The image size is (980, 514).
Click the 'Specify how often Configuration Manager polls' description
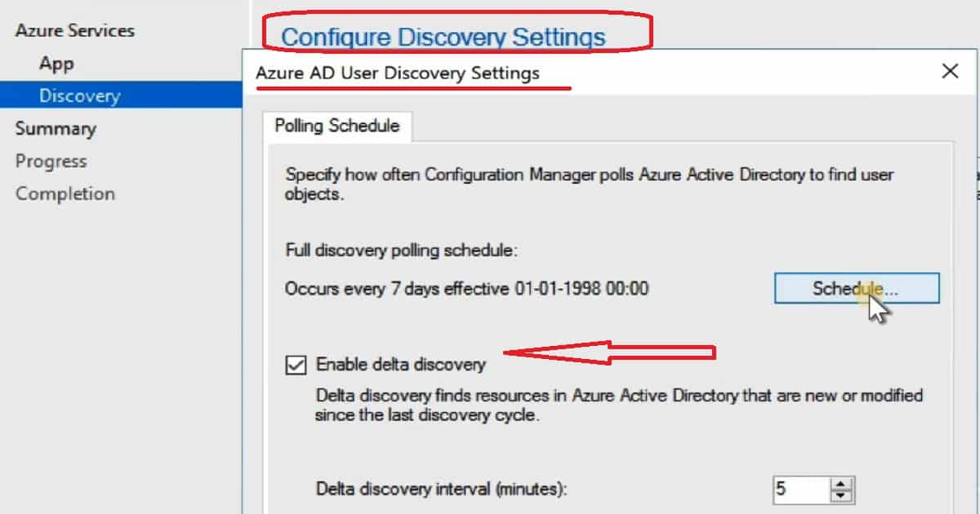tap(590, 184)
